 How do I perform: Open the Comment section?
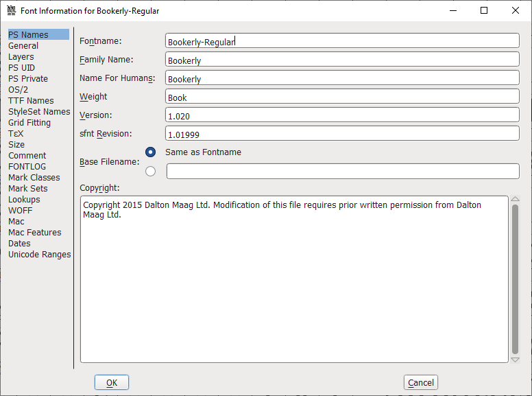(x=27, y=156)
